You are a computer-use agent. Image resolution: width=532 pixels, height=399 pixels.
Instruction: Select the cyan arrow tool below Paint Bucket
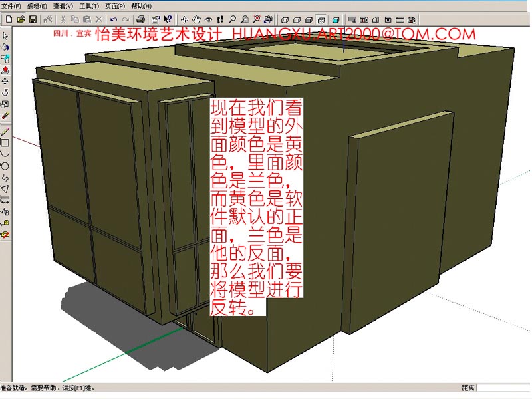(5, 59)
